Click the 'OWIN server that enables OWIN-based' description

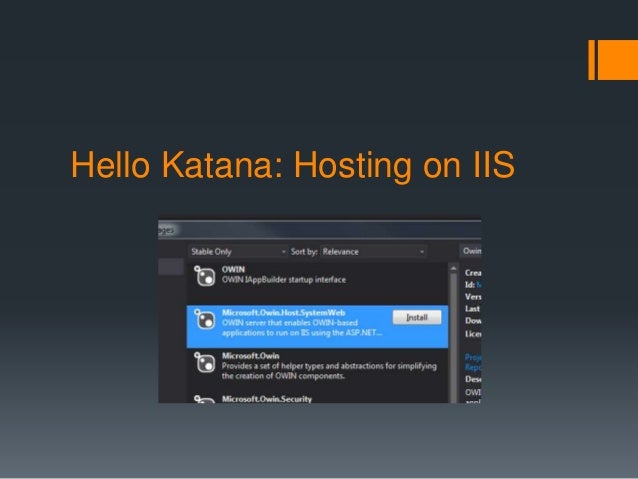[302, 328]
